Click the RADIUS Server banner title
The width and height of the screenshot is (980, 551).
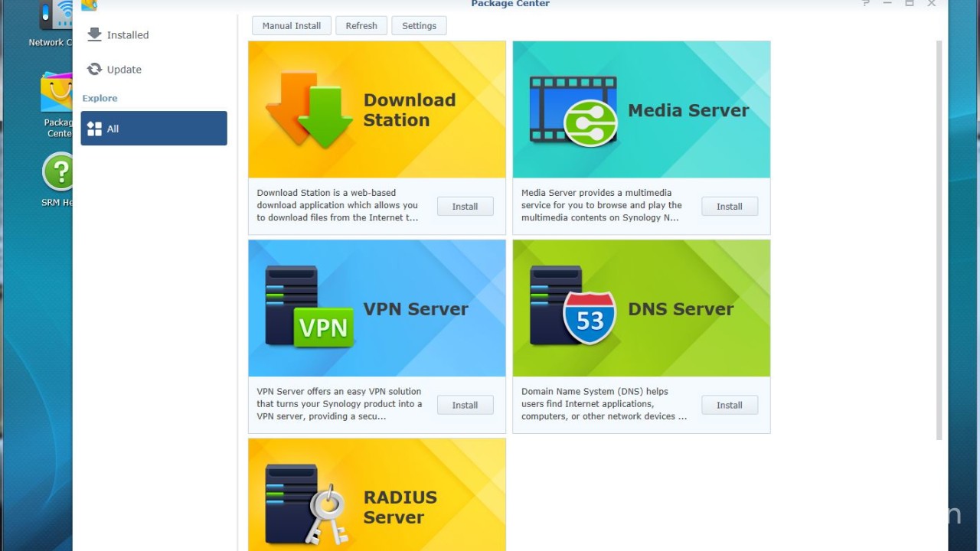(x=400, y=507)
